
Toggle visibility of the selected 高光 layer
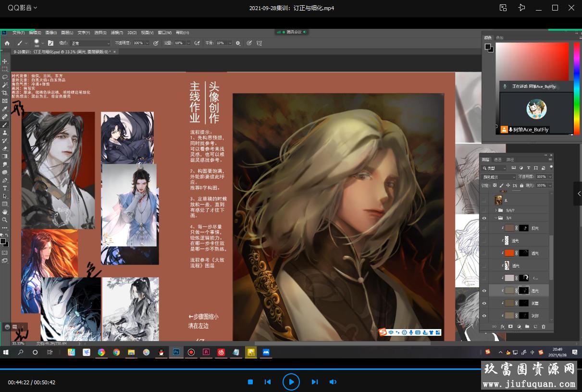(484, 291)
